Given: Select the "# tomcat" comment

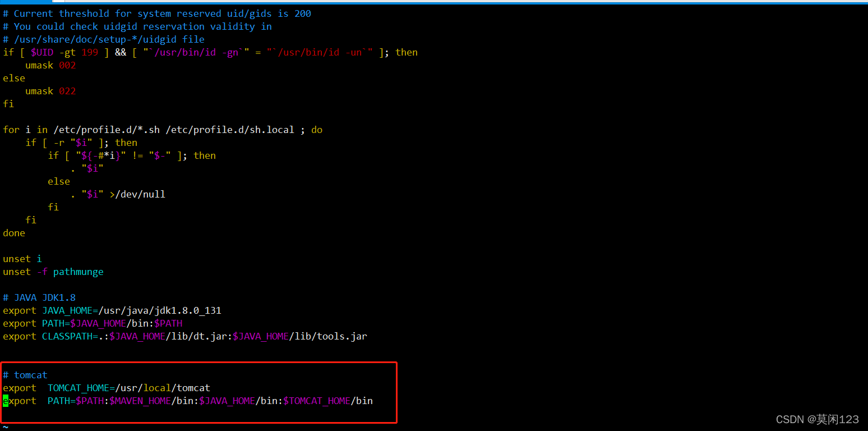Looking at the screenshot, I should (x=25, y=375).
